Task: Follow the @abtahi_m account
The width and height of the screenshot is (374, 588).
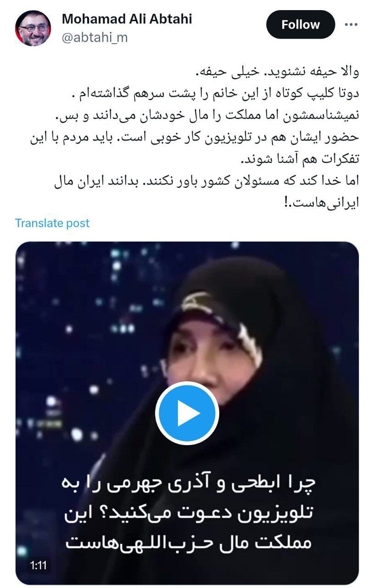Action: 301,24
